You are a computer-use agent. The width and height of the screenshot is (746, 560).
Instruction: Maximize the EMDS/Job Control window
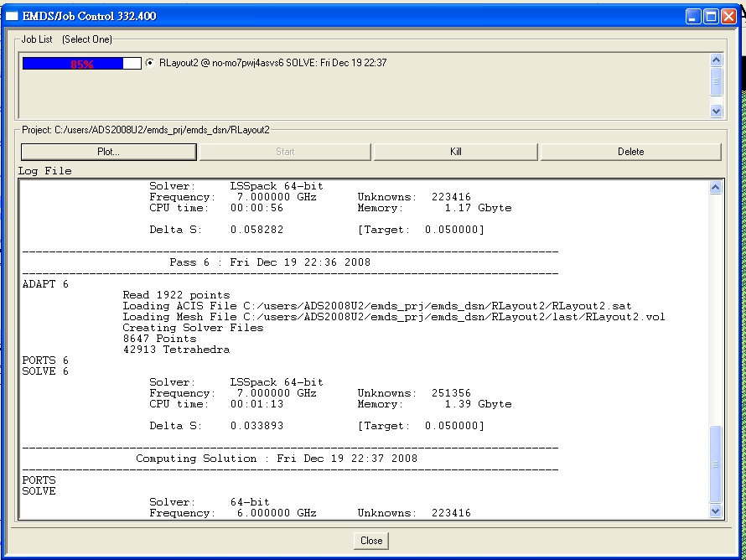point(711,17)
